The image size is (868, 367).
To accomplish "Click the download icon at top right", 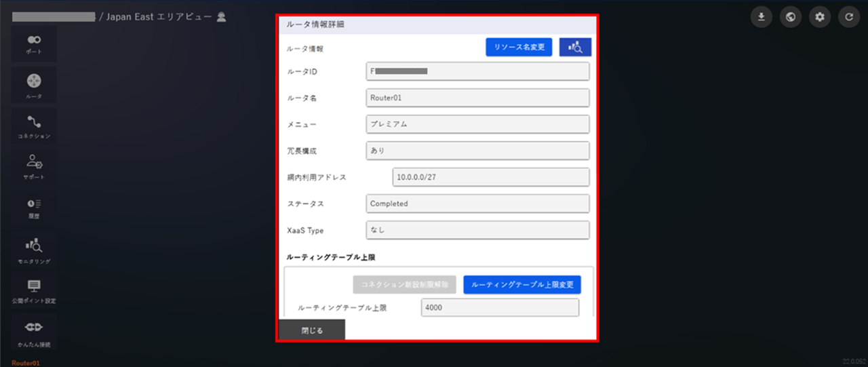I will (762, 17).
